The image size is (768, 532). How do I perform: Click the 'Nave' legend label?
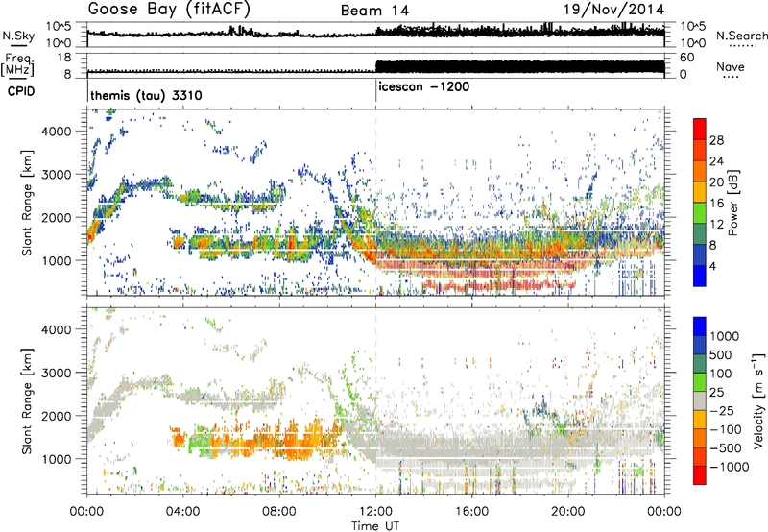(x=731, y=66)
